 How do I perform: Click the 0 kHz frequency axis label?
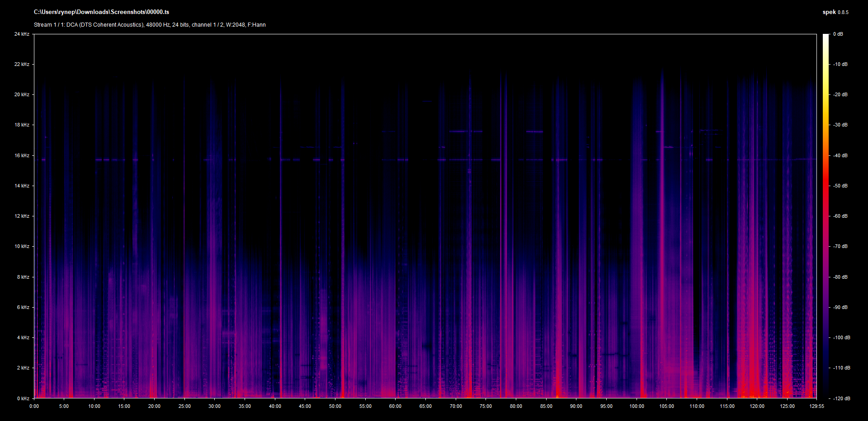coord(23,398)
